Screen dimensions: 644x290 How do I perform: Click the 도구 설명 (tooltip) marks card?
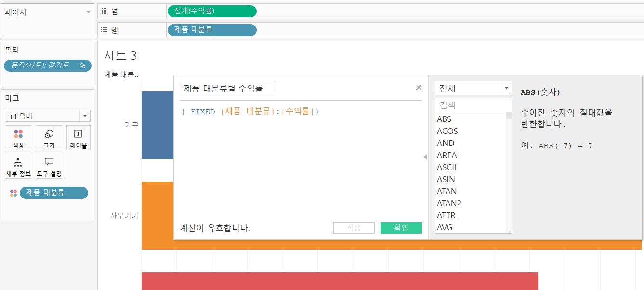tap(49, 166)
